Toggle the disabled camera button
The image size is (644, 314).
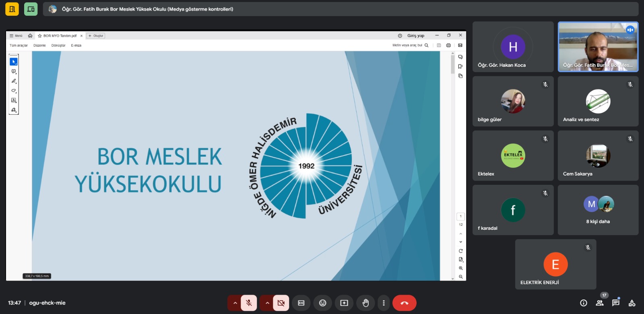[281, 303]
